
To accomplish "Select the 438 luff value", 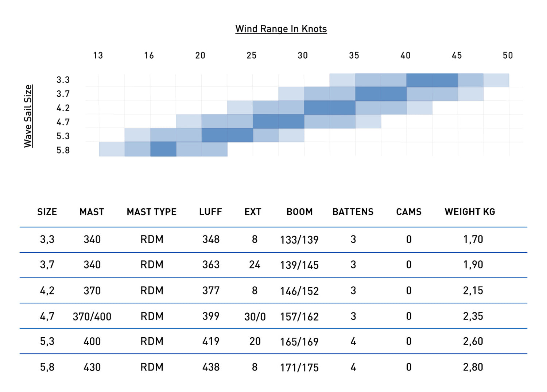I will click(x=211, y=367).
